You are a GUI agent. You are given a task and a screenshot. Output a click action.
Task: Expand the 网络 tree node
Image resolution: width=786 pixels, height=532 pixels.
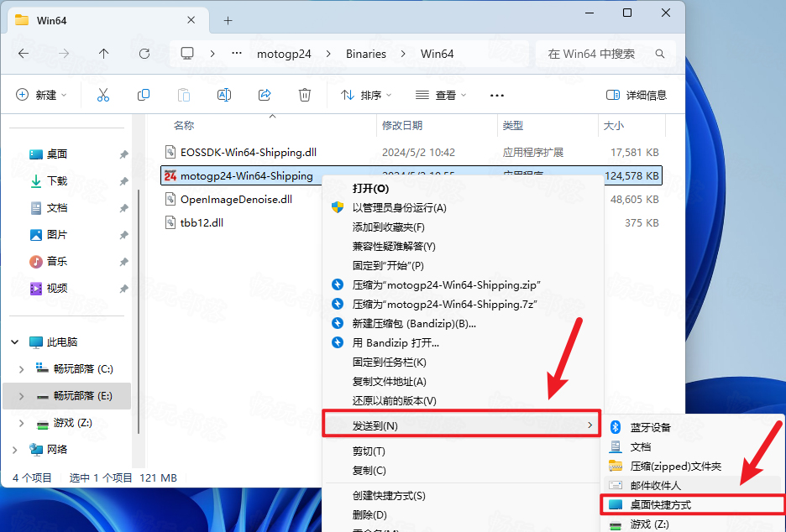click(15, 450)
